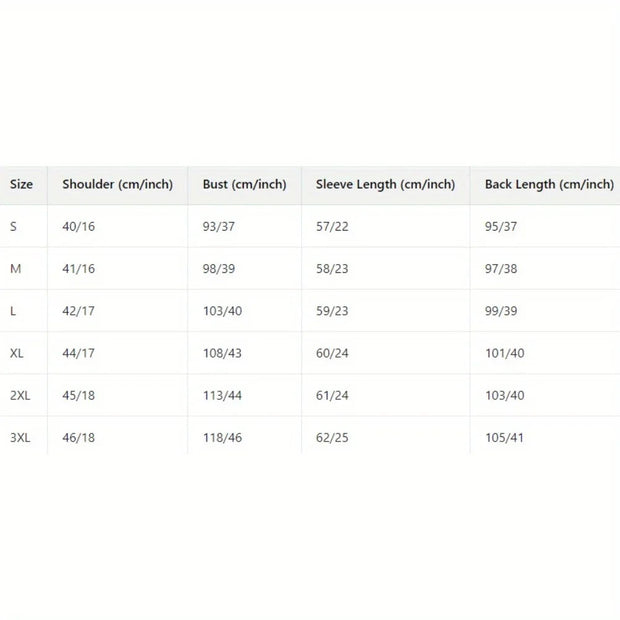Select the XL size row label
The image size is (620, 620).
[17, 353]
